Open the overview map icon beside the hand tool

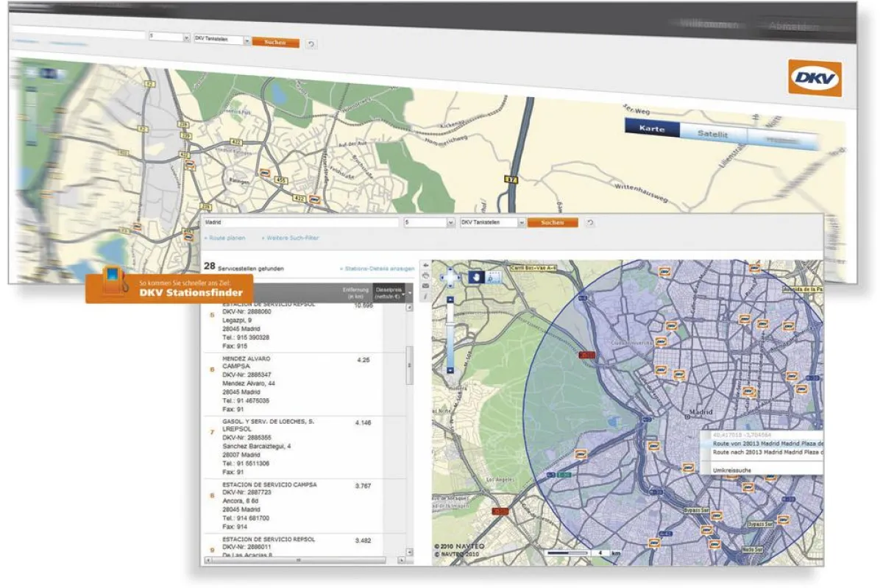tap(493, 277)
